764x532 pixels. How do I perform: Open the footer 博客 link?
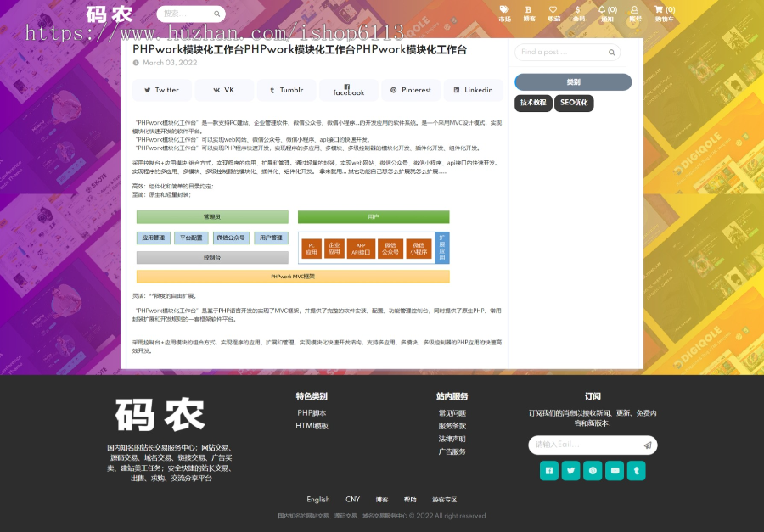coord(382,500)
